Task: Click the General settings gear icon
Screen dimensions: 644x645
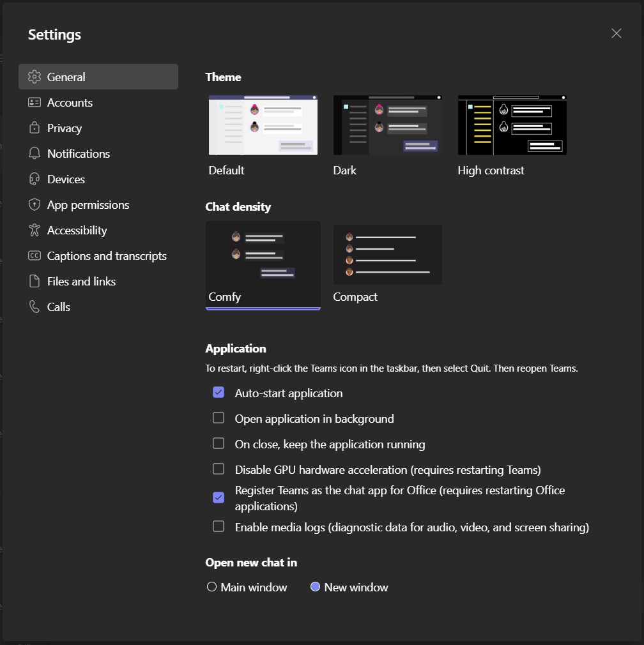Action: tap(34, 76)
